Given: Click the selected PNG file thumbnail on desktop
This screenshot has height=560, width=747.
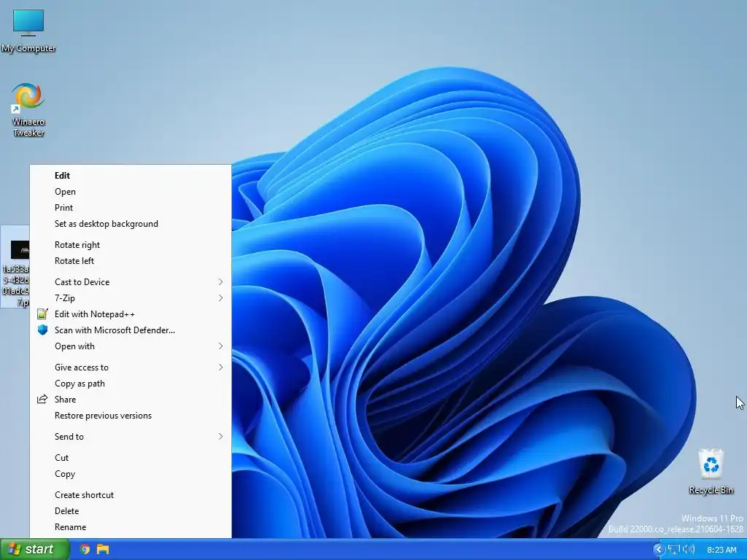Looking at the screenshot, I should (x=20, y=249).
